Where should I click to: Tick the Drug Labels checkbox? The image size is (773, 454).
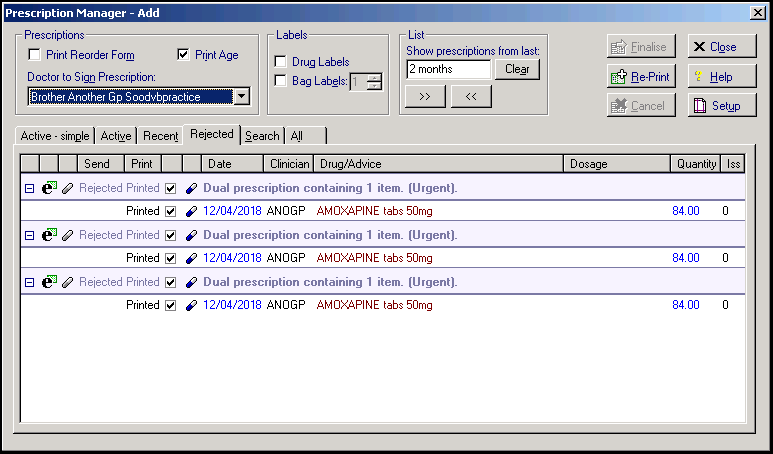[281, 63]
